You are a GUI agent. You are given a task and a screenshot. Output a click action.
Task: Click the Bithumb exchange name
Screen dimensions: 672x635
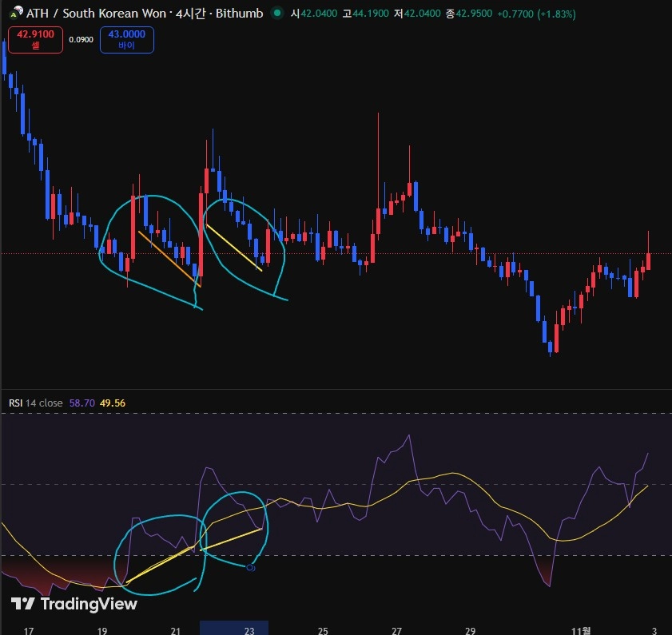(x=236, y=14)
